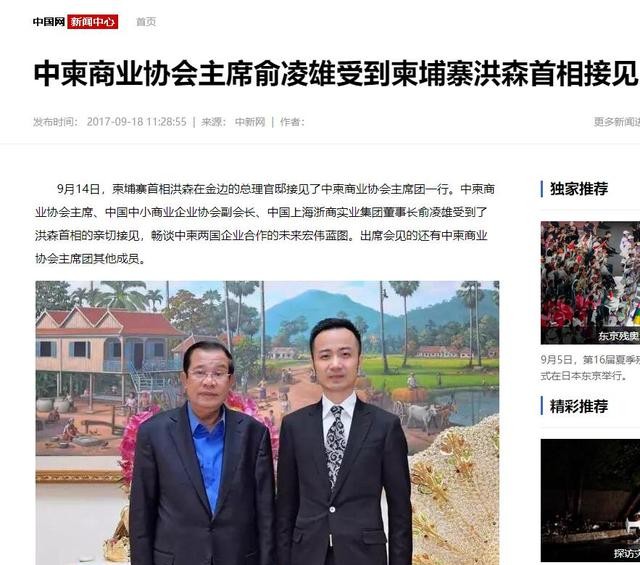Click the publish time 2017-09-18 11:28:55
This screenshot has height=565, width=640.
coord(136,122)
